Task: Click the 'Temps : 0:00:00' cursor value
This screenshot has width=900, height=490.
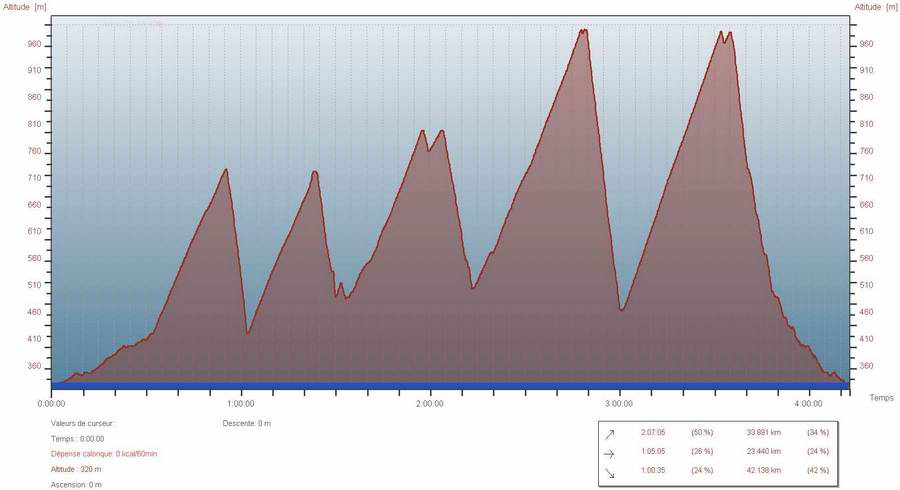Action: point(77,439)
